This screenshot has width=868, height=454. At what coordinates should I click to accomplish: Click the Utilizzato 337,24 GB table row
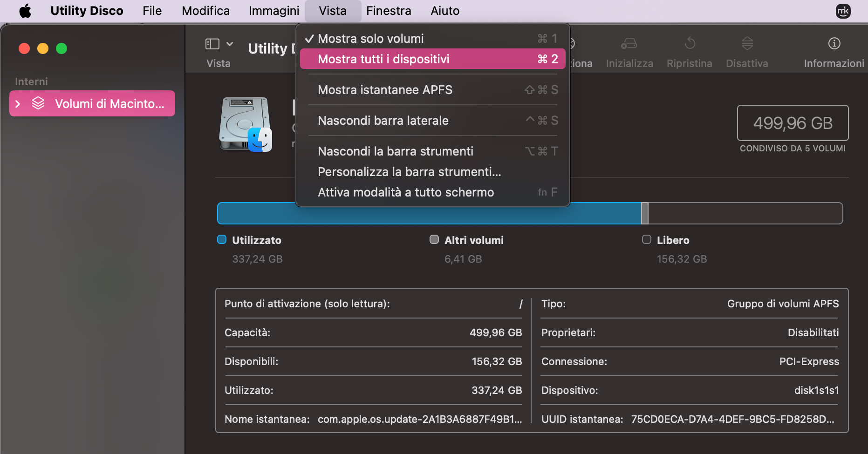tap(373, 391)
